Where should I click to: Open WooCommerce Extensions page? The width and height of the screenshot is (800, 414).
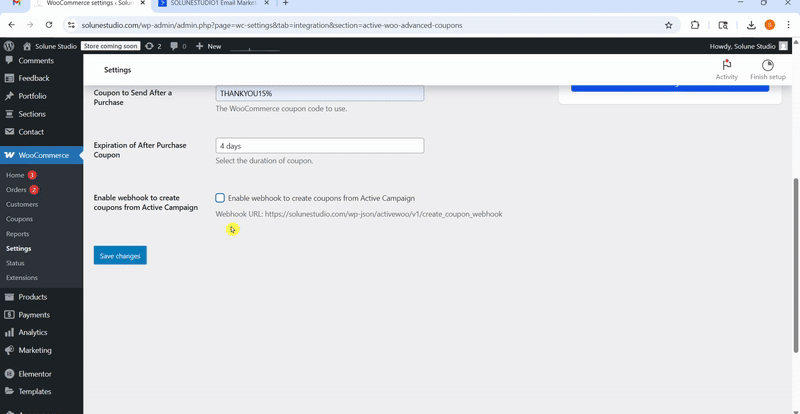point(22,278)
